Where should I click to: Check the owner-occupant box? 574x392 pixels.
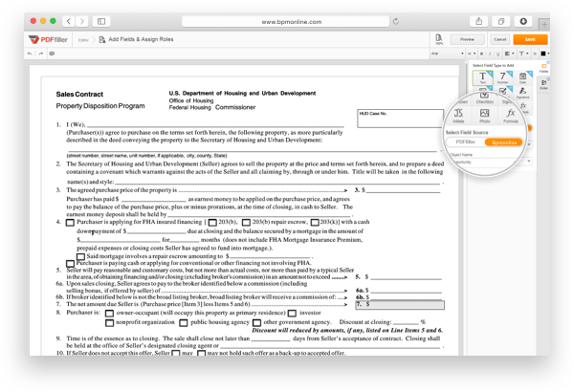click(109, 314)
